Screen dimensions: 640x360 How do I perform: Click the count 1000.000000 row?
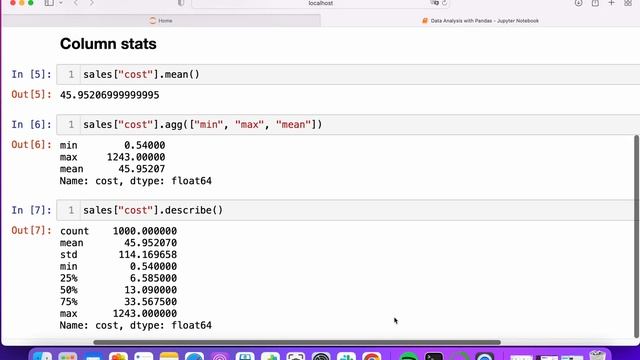pyautogui.click(x=118, y=231)
